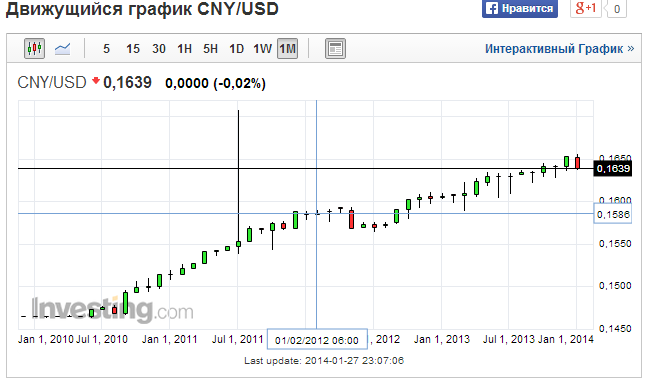The height and width of the screenshot is (380, 664).
Task: Select the 5H interval
Action: coord(210,49)
